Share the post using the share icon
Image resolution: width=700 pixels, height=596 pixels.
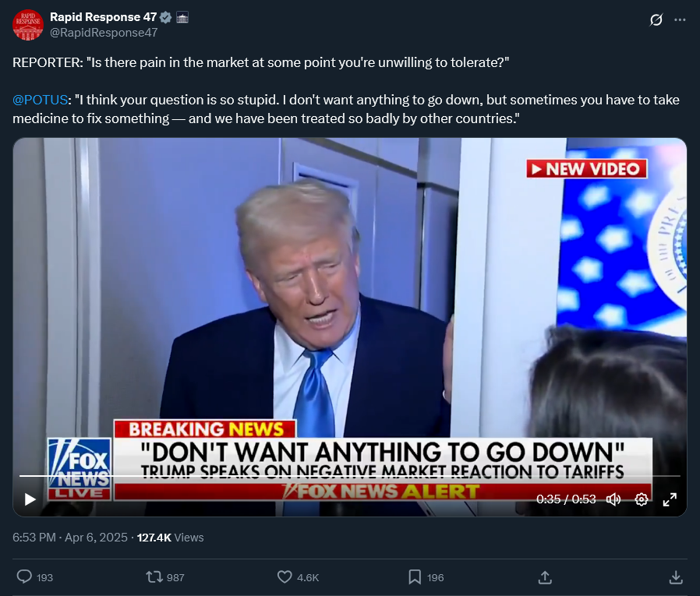[x=546, y=577]
